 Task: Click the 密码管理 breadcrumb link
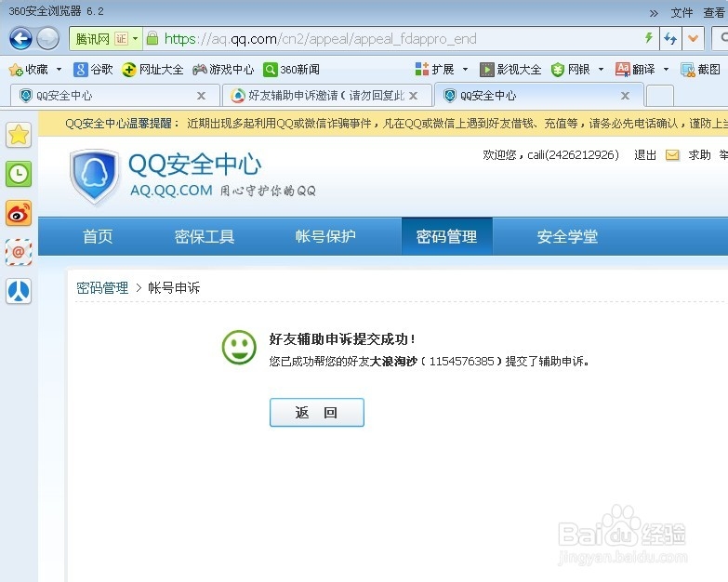(102, 288)
